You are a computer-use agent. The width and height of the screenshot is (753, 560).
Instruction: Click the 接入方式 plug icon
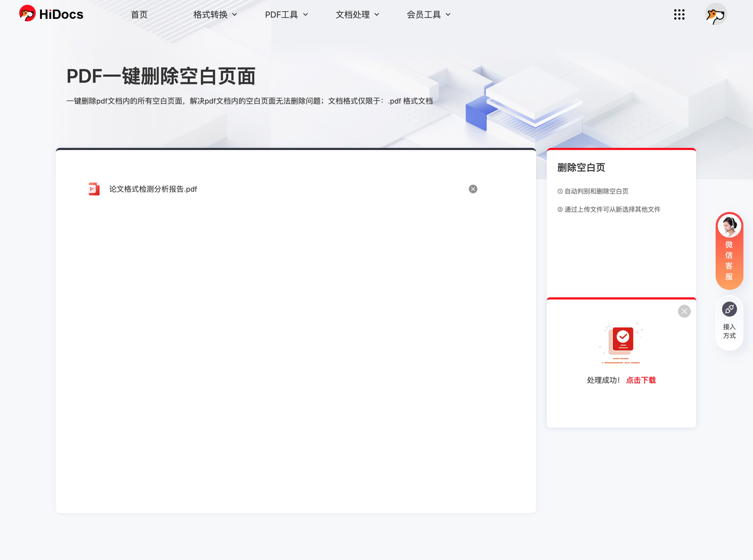(729, 309)
